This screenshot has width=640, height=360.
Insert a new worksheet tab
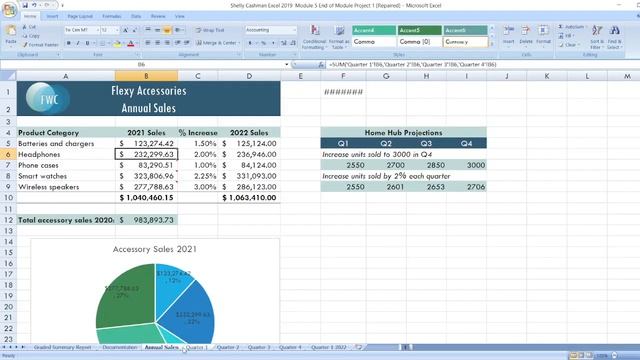click(x=359, y=347)
